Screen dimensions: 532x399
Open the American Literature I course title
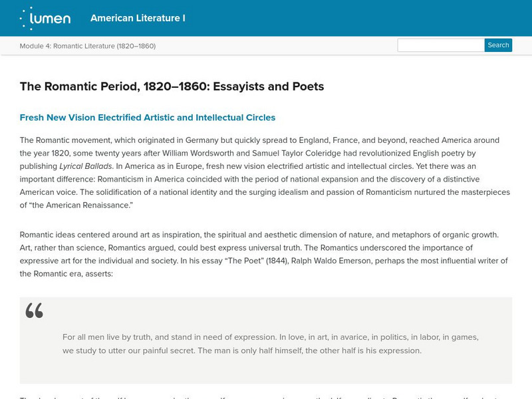tap(138, 18)
